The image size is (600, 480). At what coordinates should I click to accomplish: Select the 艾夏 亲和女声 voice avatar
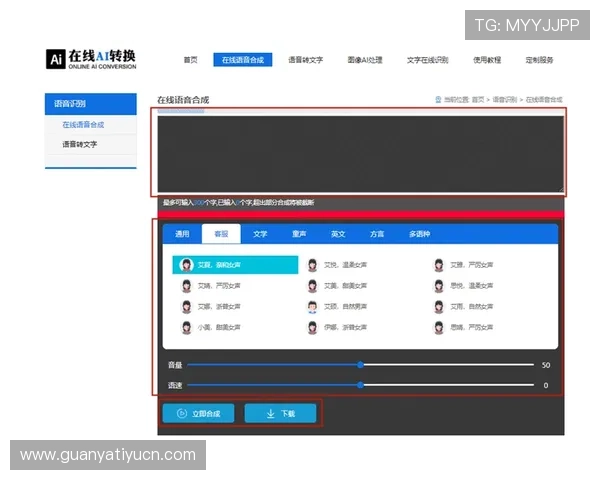(x=186, y=265)
